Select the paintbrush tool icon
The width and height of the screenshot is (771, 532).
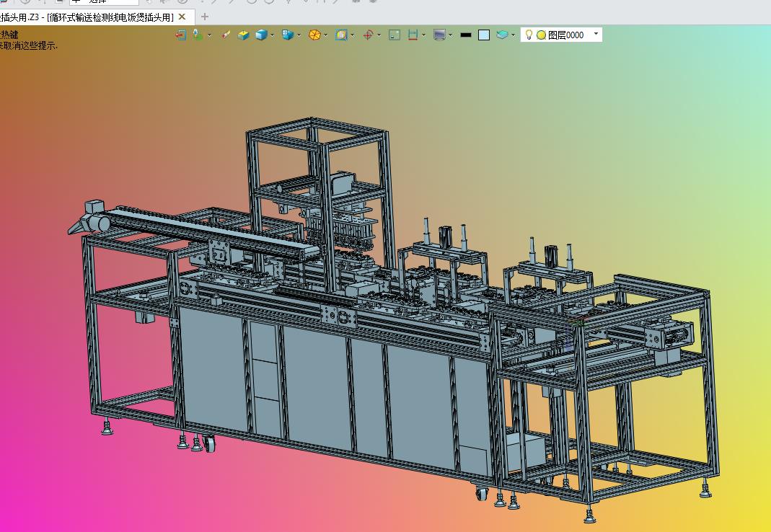pos(226,35)
